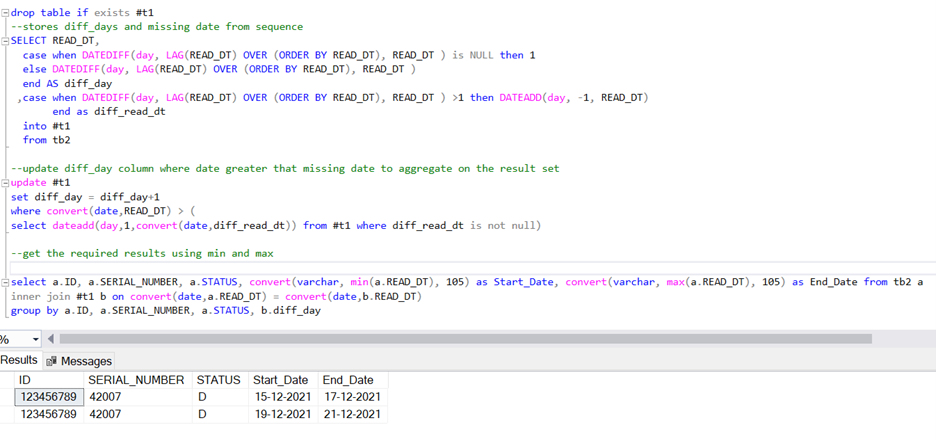Screen dimensions: 936x441
Task: Click the horizontal scrollbar left arrow
Action: tap(51, 339)
